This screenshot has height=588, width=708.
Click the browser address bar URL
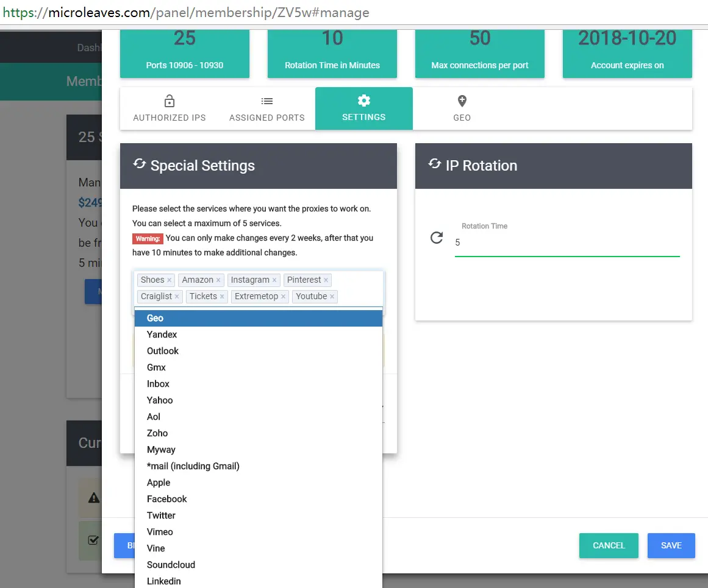[186, 12]
